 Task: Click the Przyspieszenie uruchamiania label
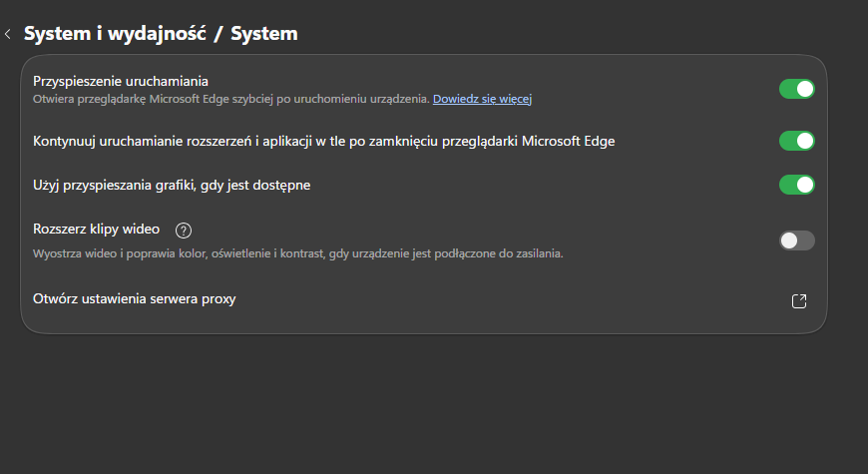click(x=121, y=82)
